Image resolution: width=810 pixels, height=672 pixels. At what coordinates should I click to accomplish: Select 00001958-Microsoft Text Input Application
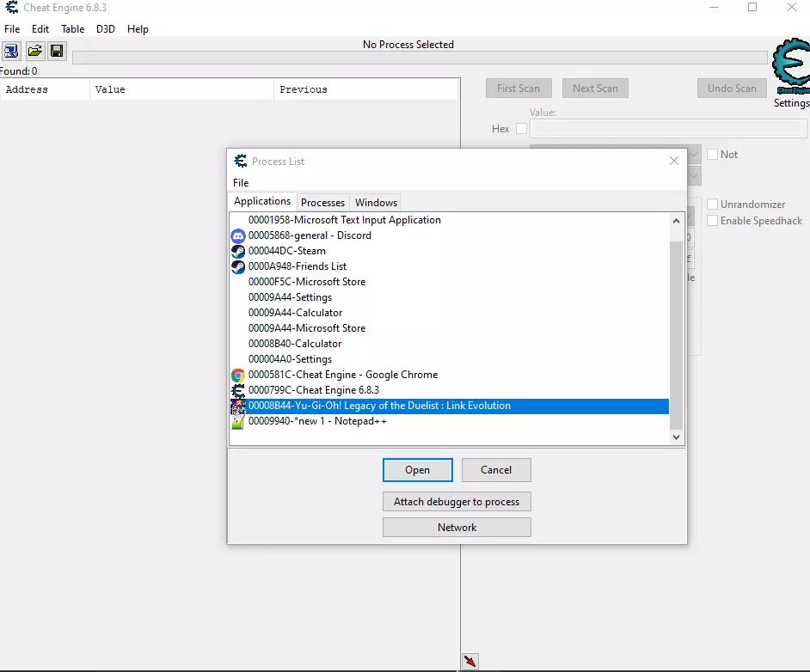(450, 220)
